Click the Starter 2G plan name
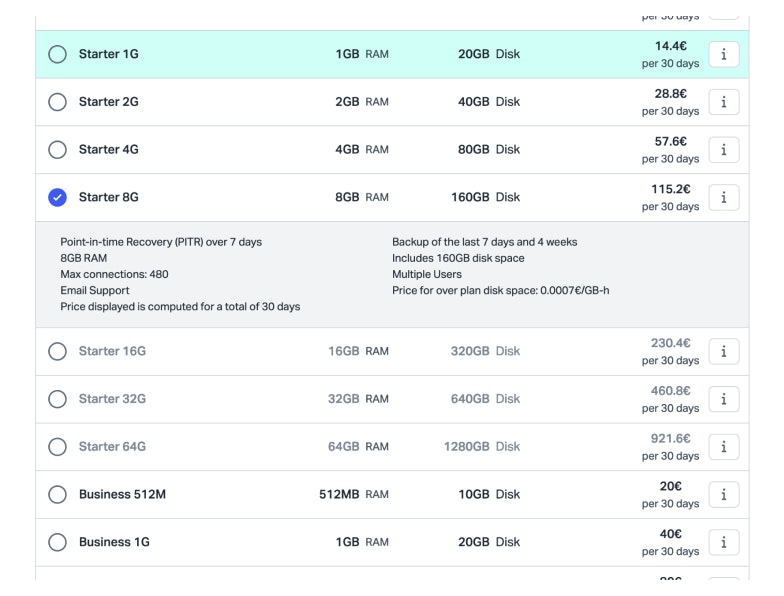This screenshot has width=784, height=596. (109, 102)
